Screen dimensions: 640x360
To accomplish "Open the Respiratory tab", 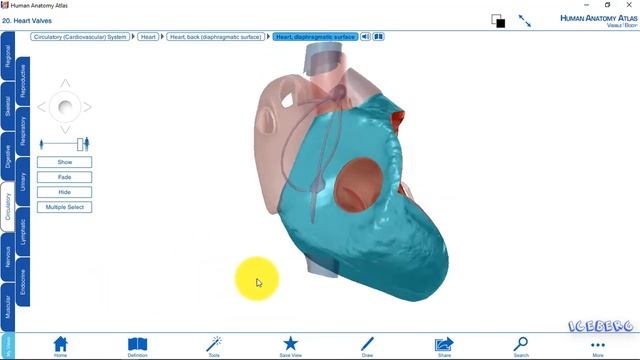I will point(23,131).
